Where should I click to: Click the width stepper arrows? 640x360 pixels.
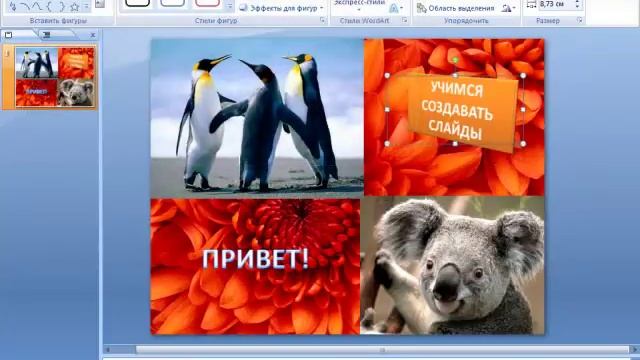pyautogui.click(x=577, y=4)
